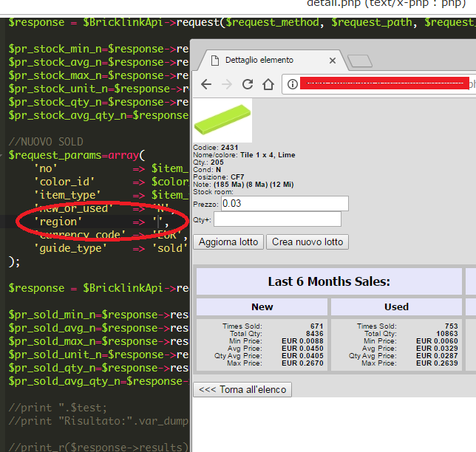
Task: Click the Qty. 205 text
Action: [x=208, y=162]
